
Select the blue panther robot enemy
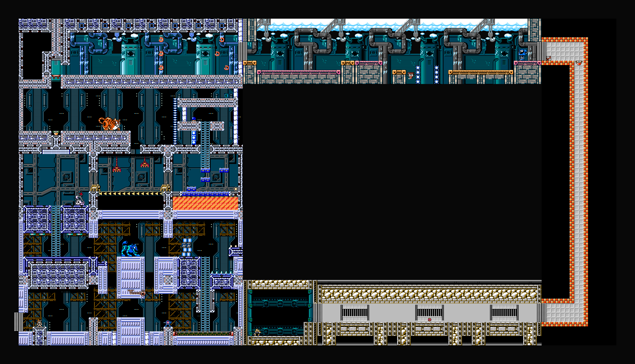tap(130, 249)
